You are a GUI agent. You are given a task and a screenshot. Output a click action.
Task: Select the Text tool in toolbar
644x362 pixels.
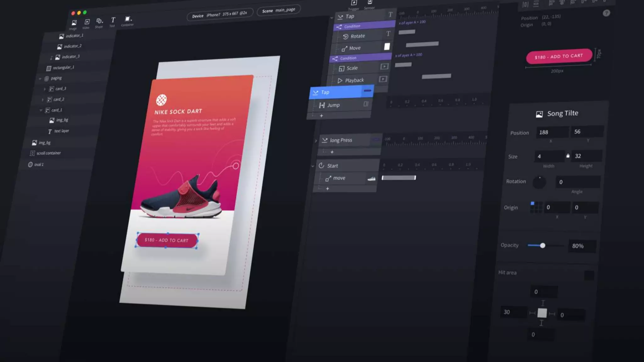coord(113,20)
